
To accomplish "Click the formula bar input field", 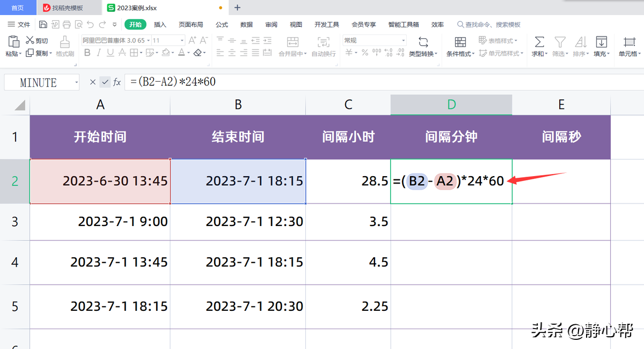I will tap(384, 82).
